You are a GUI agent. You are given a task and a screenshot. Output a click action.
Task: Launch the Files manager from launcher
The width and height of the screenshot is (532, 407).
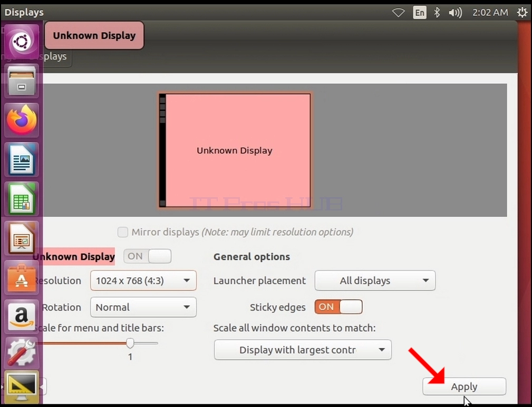[22, 81]
